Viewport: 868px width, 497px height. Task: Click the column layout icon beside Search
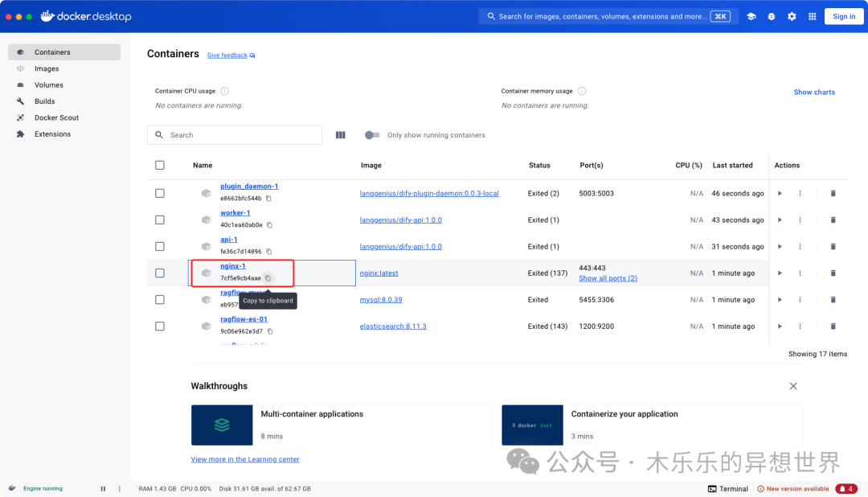click(341, 135)
